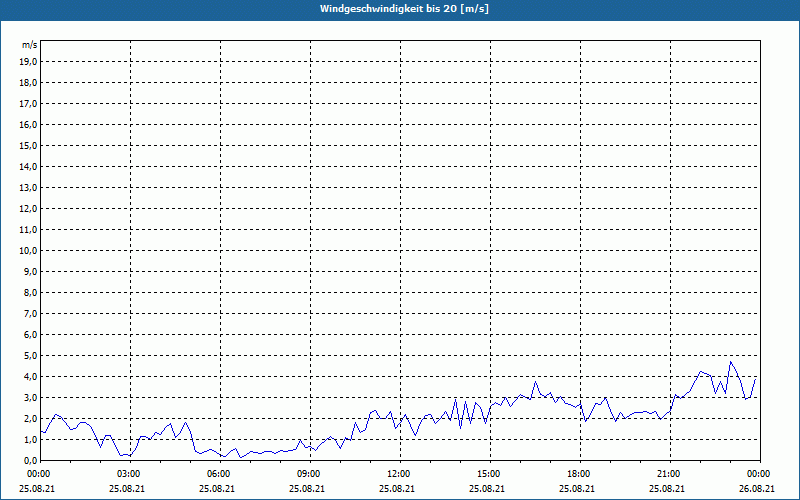Viewport: 800px width, 500px height.
Task: Click the 21:00 time axis label
Action: 670,474
